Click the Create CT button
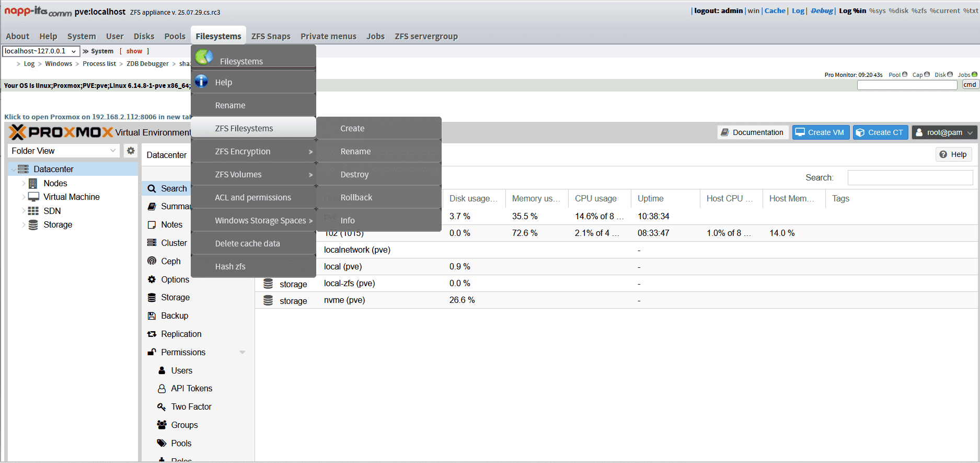 pyautogui.click(x=881, y=132)
